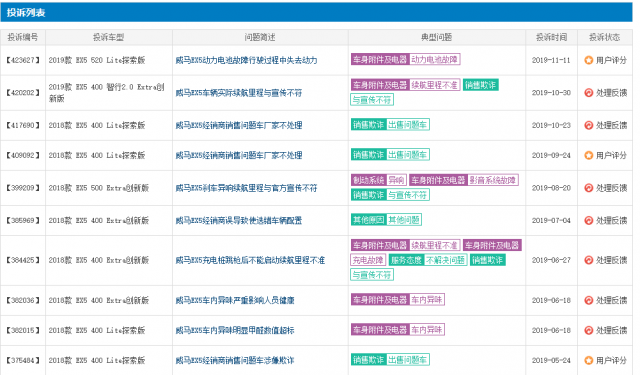Click the red feedback icon in row 420202
Screen dimensions: 640x375
[x=588, y=93]
